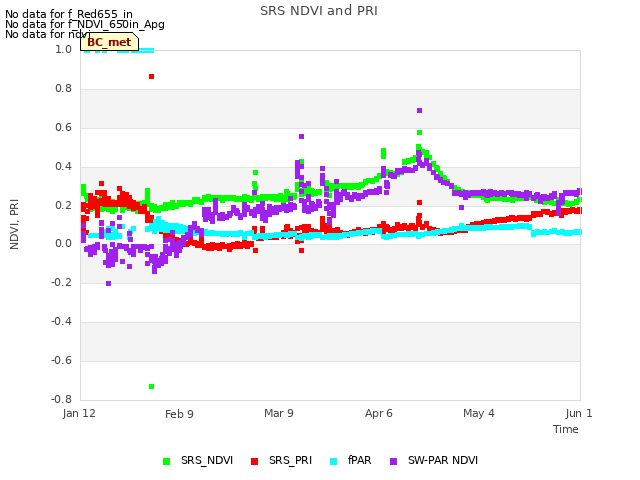The width and height of the screenshot is (640, 480).
Task: Click the purple spike point near 0.55 in March
Action: (x=301, y=136)
